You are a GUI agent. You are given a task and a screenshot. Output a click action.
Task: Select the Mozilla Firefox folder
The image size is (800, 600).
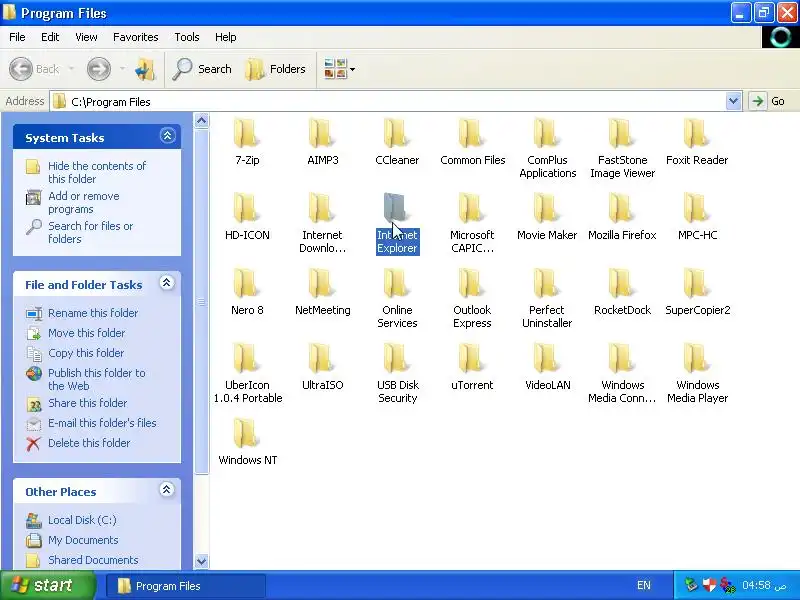tap(622, 216)
